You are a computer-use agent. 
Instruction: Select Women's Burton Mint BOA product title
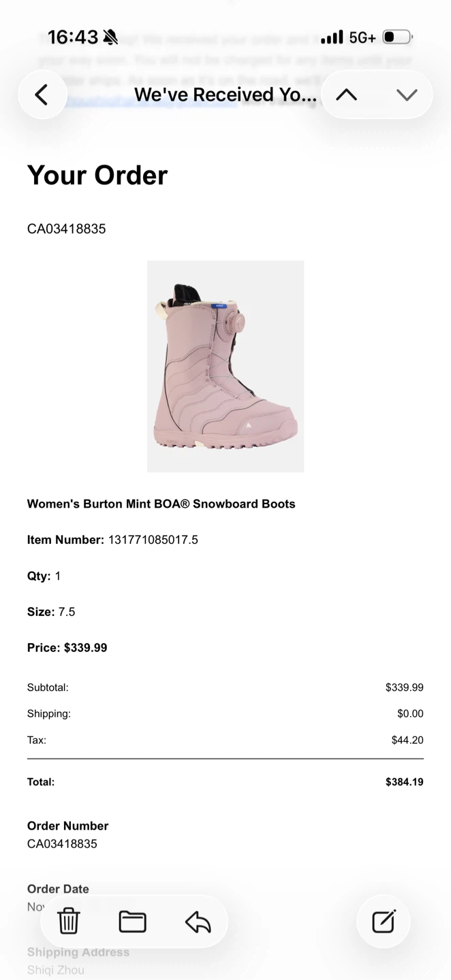coord(161,504)
